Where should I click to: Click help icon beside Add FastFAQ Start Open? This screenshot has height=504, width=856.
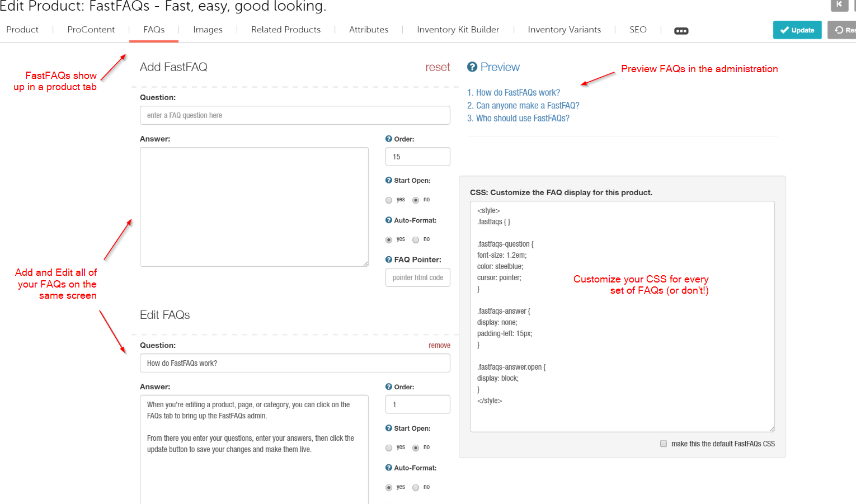pyautogui.click(x=389, y=180)
